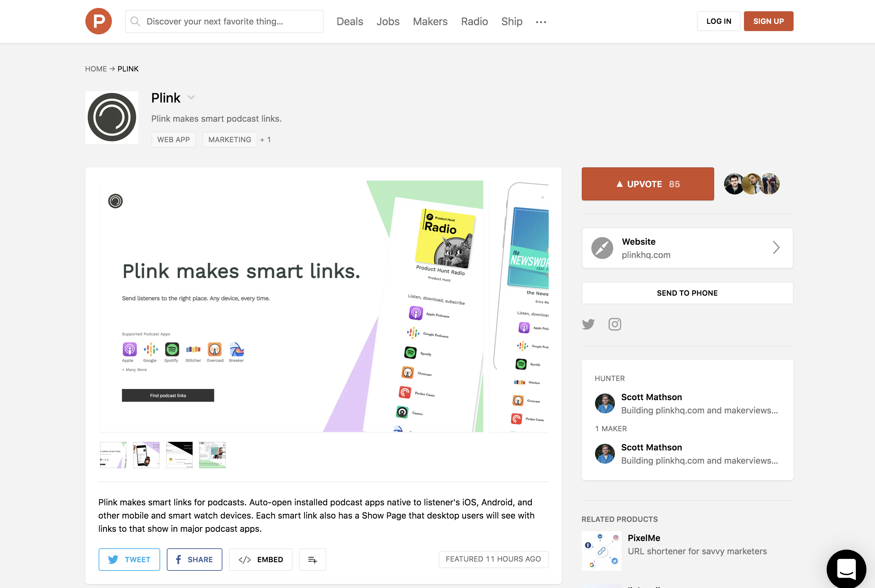Image resolution: width=875 pixels, height=588 pixels.
Task: Click the Product Hunt logo
Action: pyautogui.click(x=98, y=21)
